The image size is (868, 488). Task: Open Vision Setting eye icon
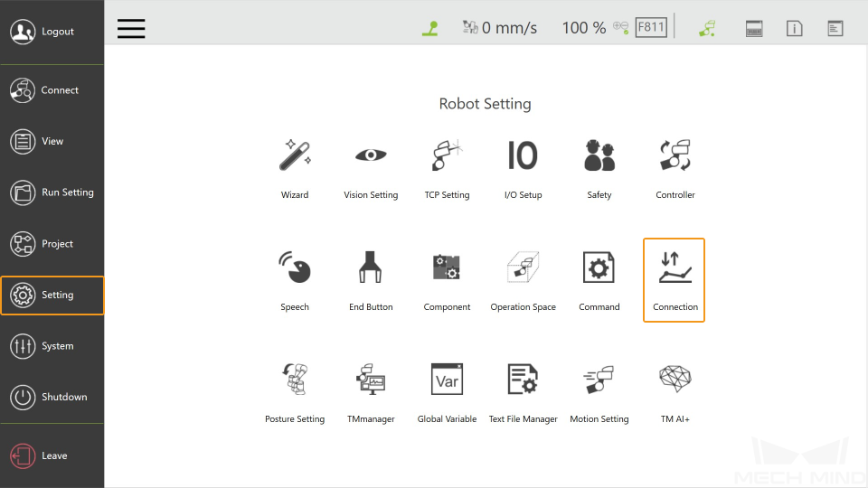point(371,155)
